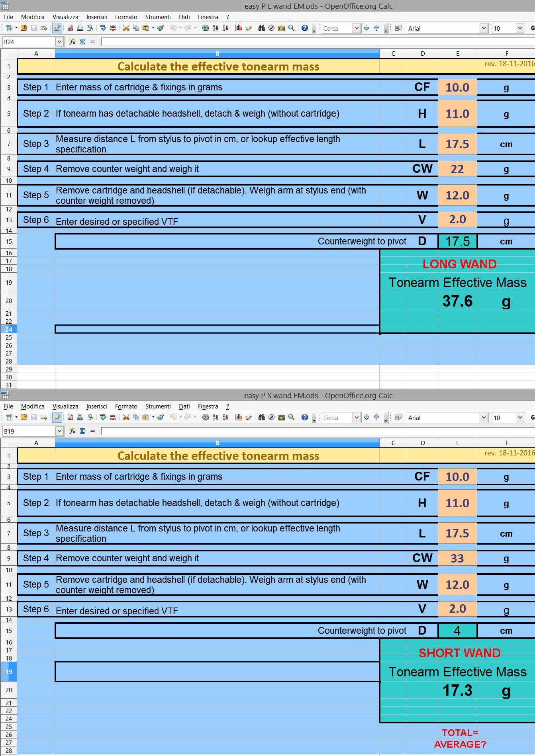Export as PDF in the S wand window
The height and width of the screenshot is (756, 535).
[70, 418]
